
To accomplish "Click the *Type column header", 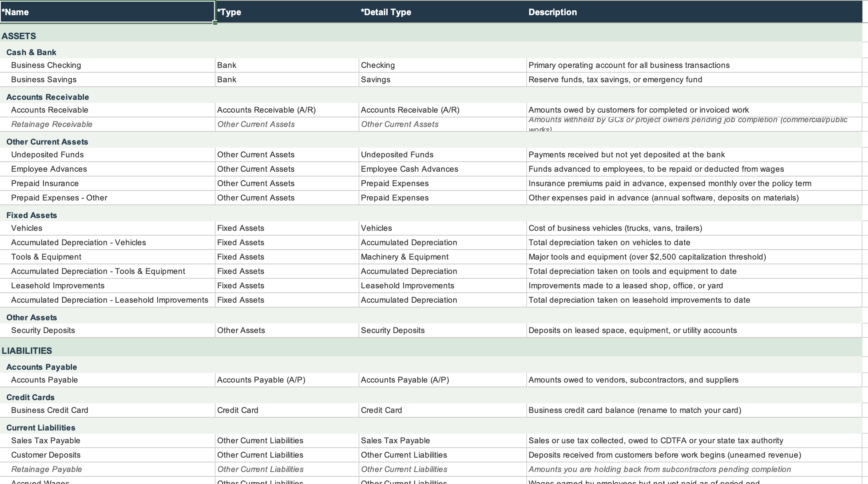I will [x=287, y=12].
